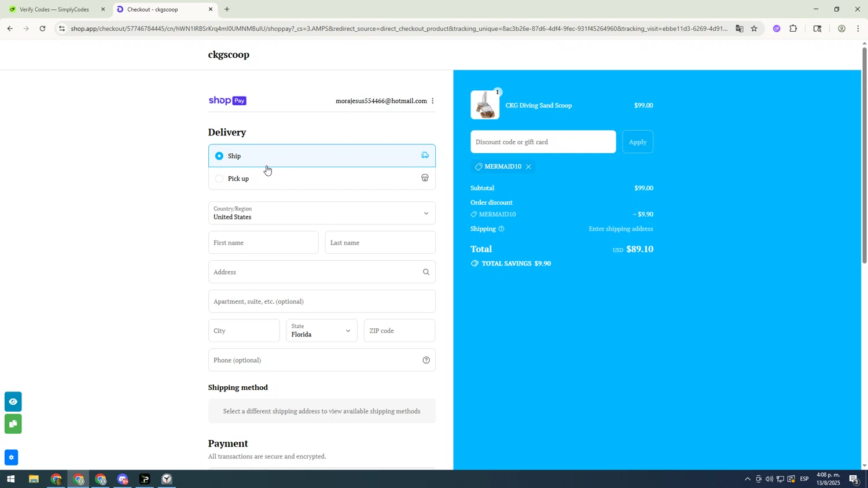Screen dimensions: 868x488
Task: Open the State dropdown showing Florida
Action: (322, 331)
